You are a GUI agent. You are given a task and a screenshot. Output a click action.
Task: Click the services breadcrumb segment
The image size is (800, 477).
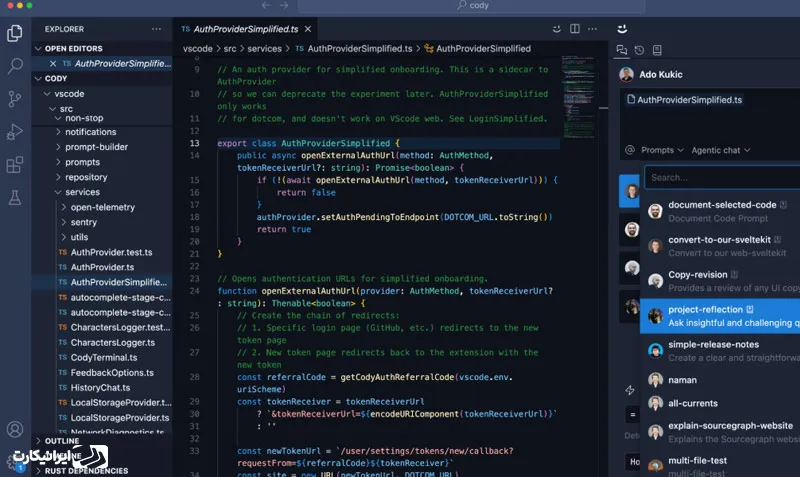coord(264,48)
